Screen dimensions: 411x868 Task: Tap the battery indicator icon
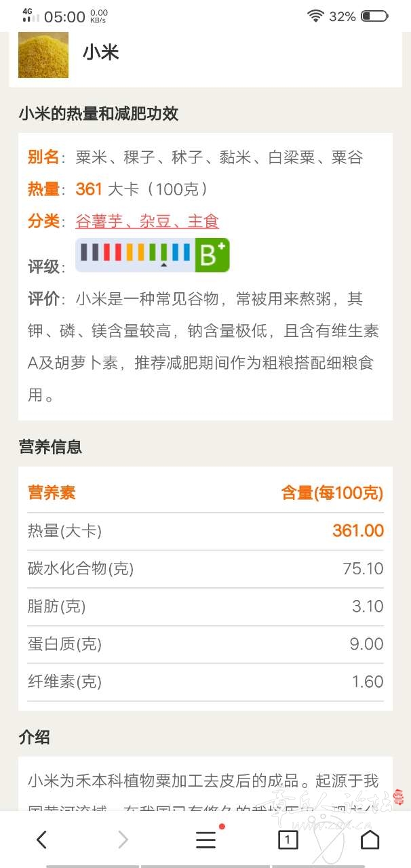point(374,16)
